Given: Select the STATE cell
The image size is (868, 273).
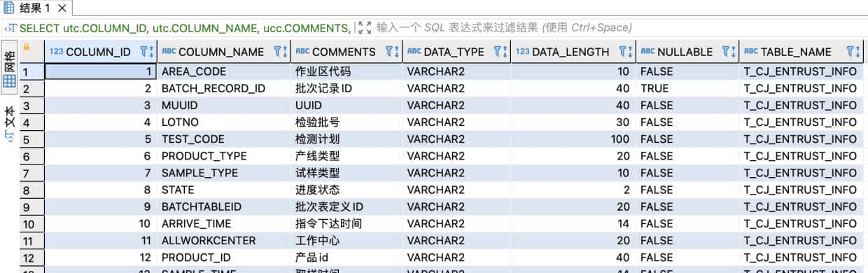Looking at the screenshot, I should [223, 190].
